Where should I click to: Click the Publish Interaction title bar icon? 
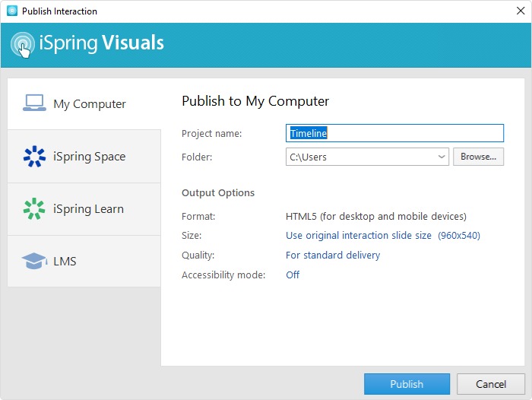11,11
